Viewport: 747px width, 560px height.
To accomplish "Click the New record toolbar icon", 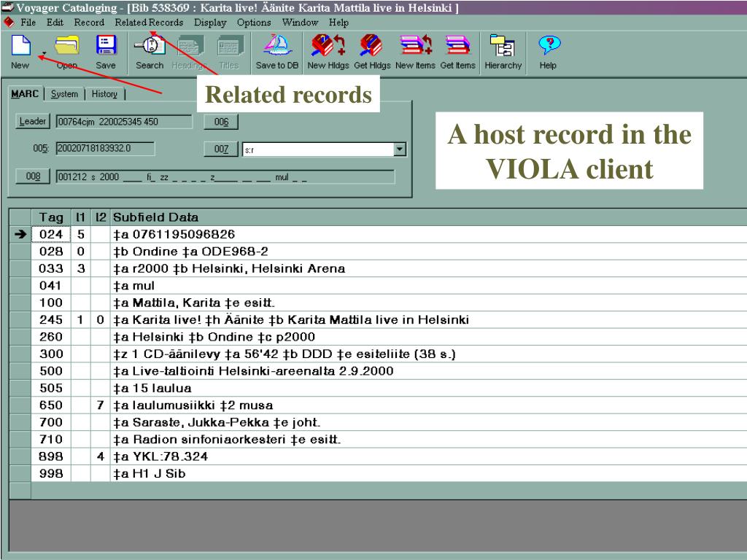I will tap(20, 52).
